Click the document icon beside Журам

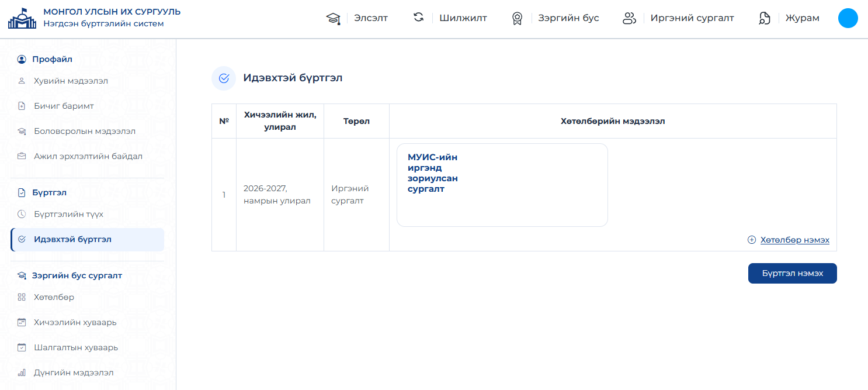pyautogui.click(x=764, y=18)
